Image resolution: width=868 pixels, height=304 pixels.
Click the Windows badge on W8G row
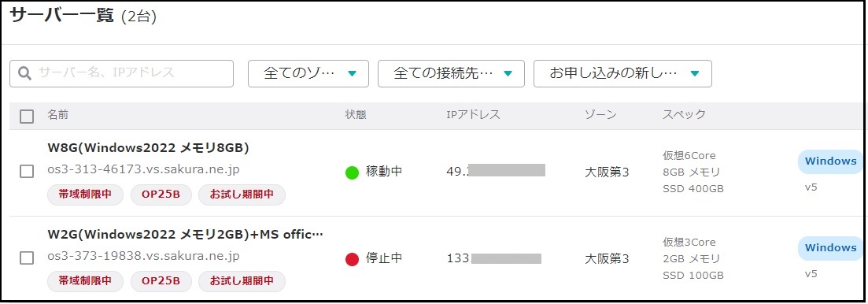(830, 161)
